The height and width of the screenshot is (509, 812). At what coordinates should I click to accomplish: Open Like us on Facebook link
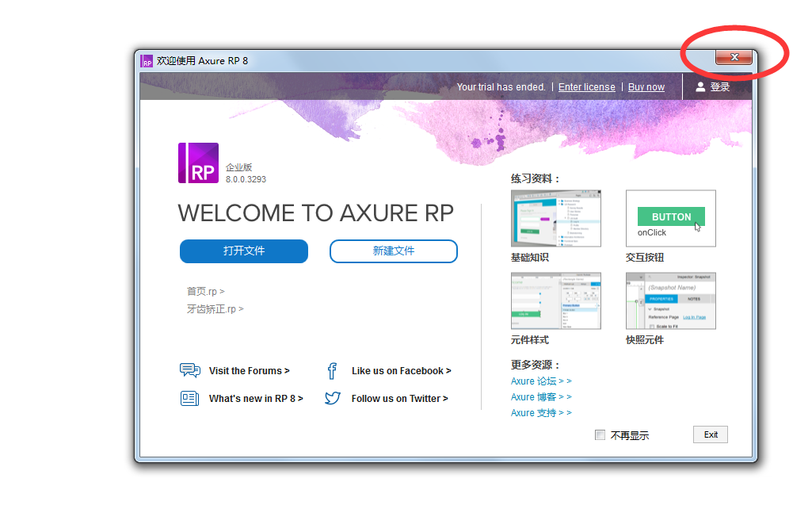coord(402,370)
